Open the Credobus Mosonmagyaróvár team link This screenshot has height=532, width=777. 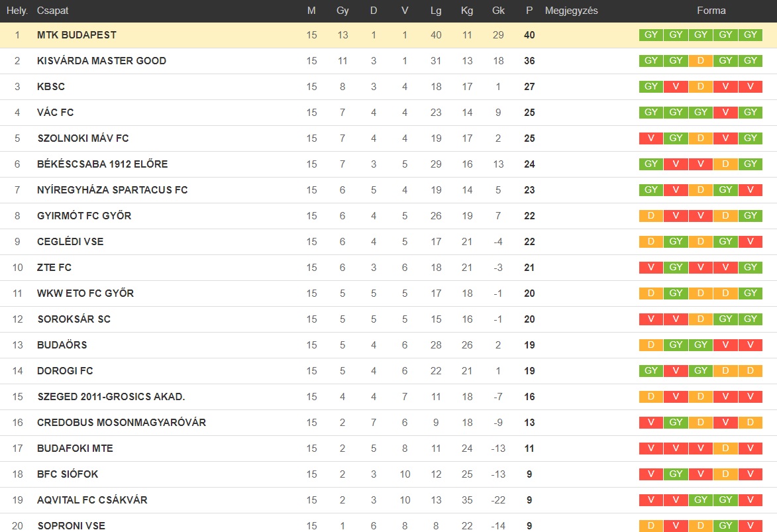tap(121, 423)
